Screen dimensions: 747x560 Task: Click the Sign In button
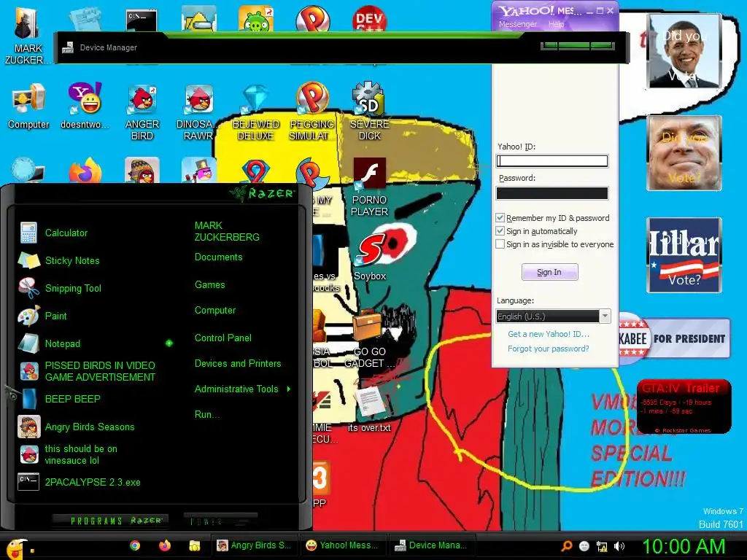point(549,272)
